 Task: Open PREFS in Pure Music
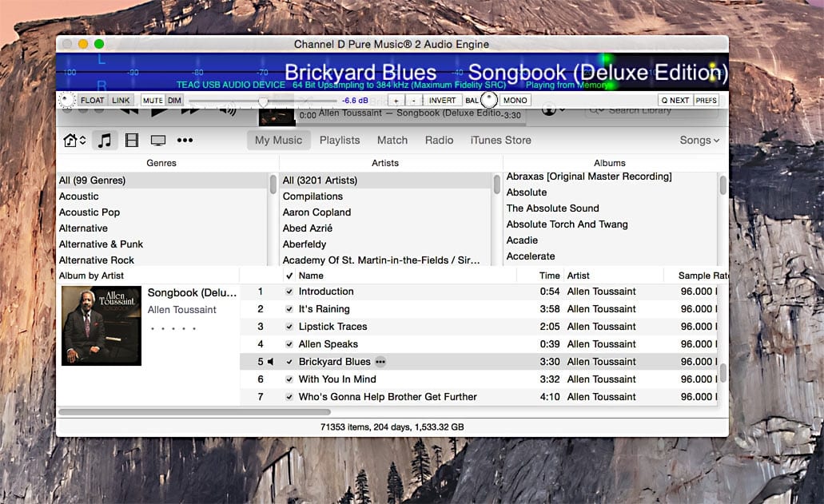(707, 101)
